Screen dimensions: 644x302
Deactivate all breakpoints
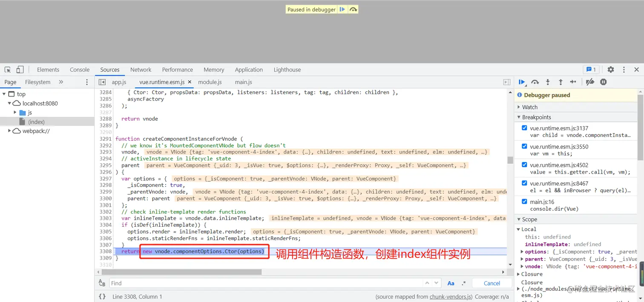pos(590,82)
